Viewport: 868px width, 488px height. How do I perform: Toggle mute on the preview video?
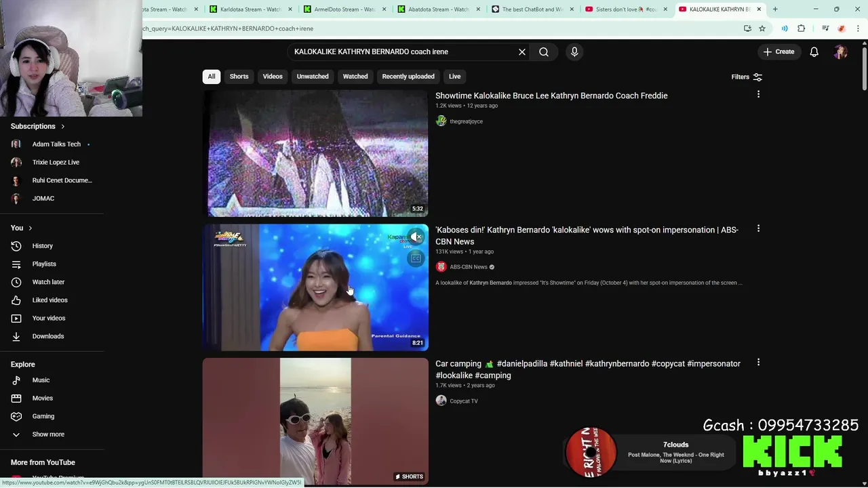click(416, 237)
